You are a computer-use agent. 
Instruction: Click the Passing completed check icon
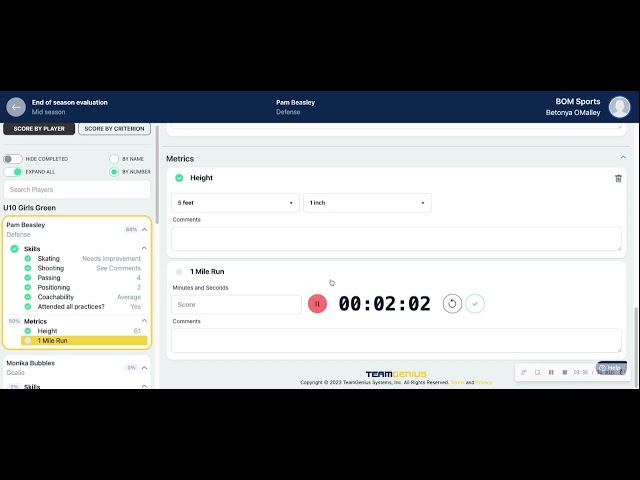[x=28, y=278]
